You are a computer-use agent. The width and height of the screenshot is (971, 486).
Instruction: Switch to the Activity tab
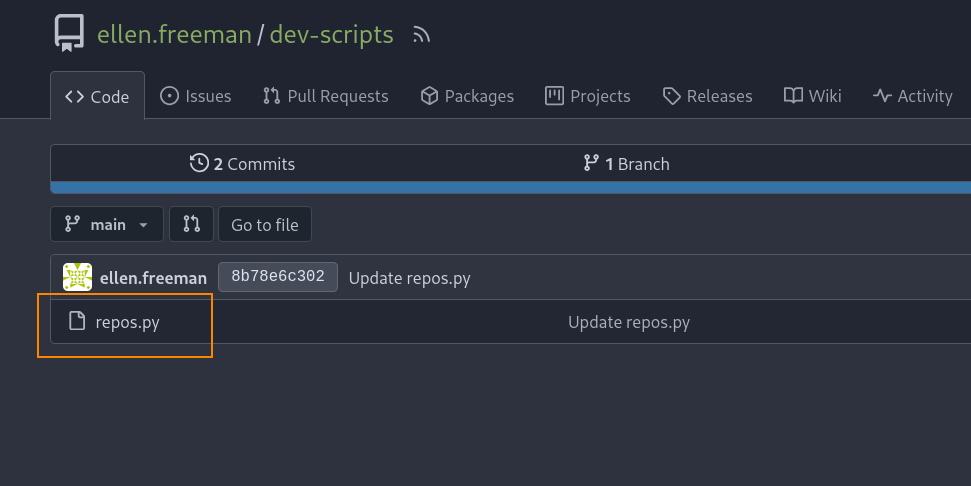pos(912,96)
